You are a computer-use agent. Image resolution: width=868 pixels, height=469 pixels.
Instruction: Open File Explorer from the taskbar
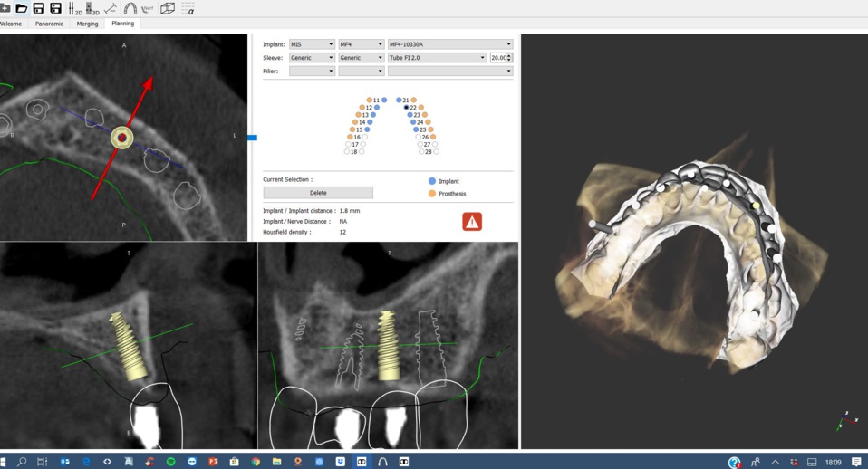pos(276,461)
